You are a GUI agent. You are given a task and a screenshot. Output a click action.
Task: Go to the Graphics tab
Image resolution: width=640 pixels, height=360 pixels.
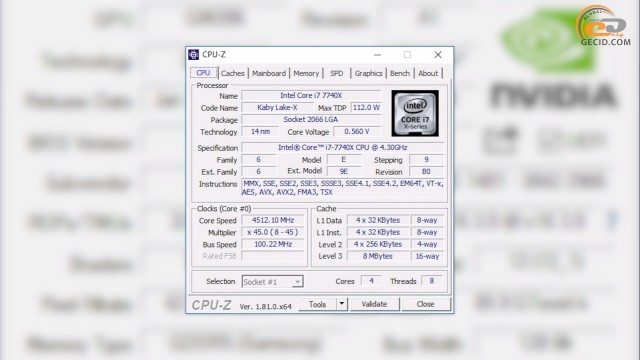(368, 73)
